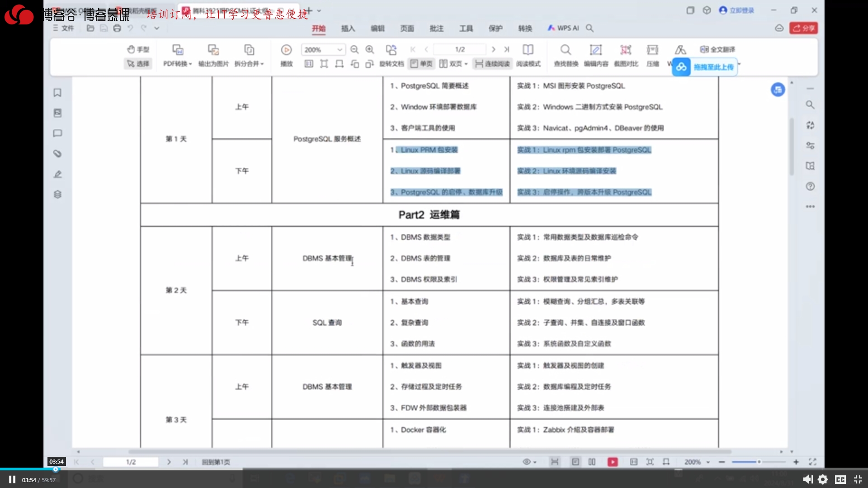Screen dimensions: 868x488
Task: Switch to the 工具 ribbon tab
Action: coord(466,28)
